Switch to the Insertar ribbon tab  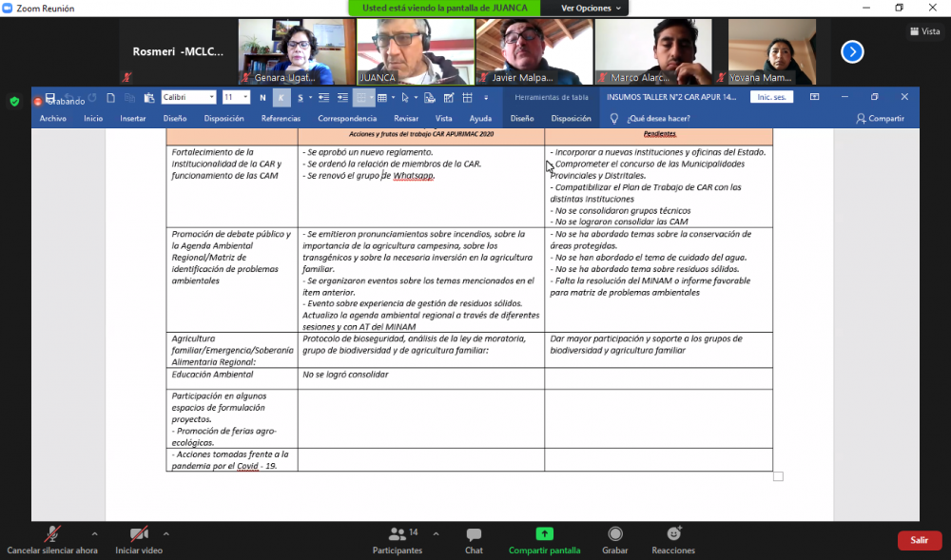(133, 119)
